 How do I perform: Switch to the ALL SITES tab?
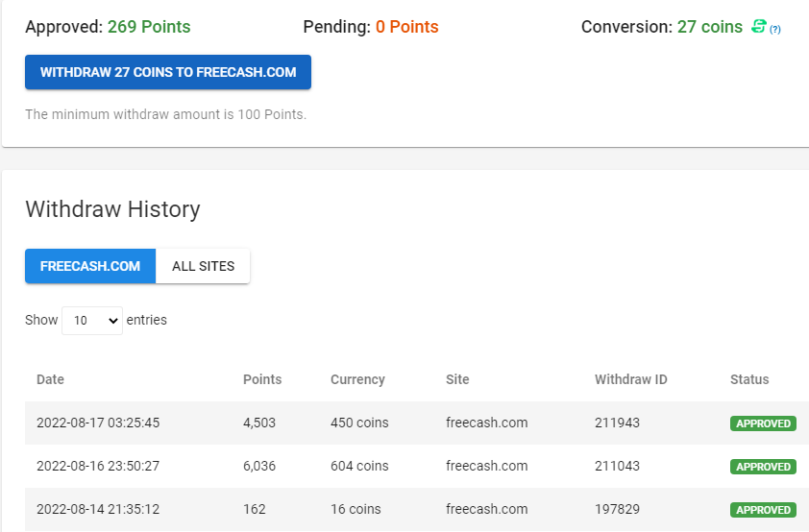[203, 266]
